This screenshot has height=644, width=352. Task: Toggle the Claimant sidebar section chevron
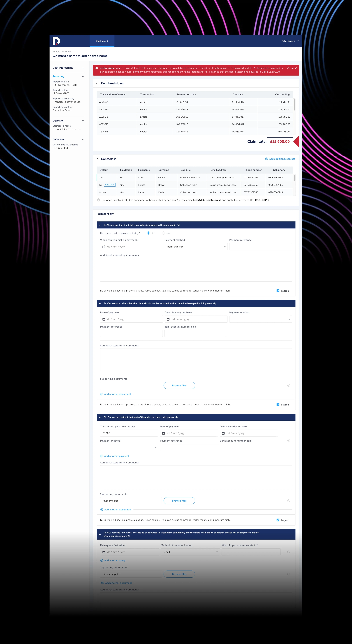[83, 121]
